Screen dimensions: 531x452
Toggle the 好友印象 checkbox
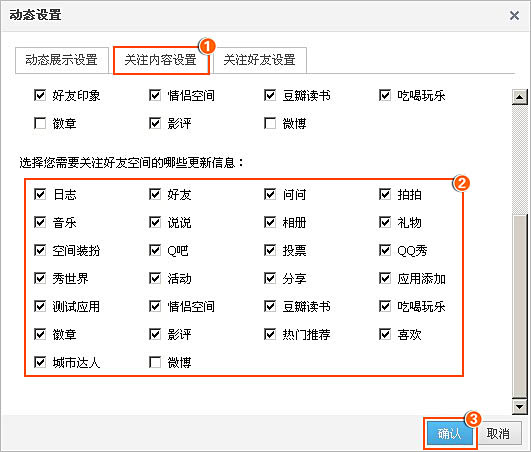point(40,95)
